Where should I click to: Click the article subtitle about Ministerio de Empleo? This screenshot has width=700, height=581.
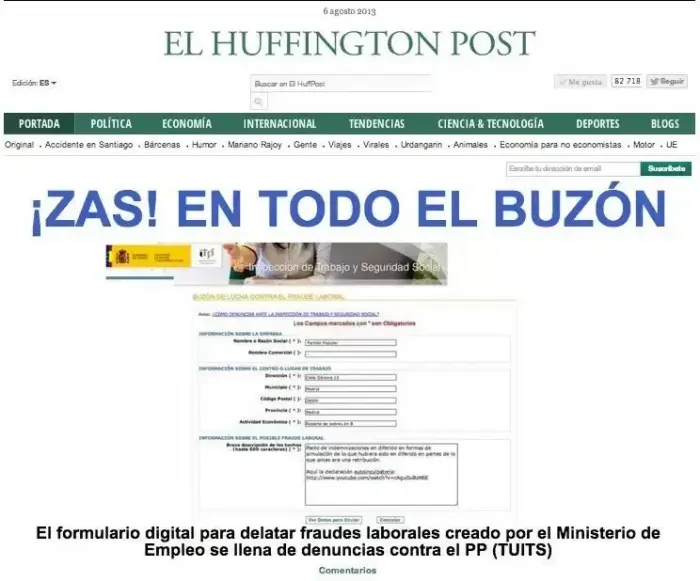point(348,541)
